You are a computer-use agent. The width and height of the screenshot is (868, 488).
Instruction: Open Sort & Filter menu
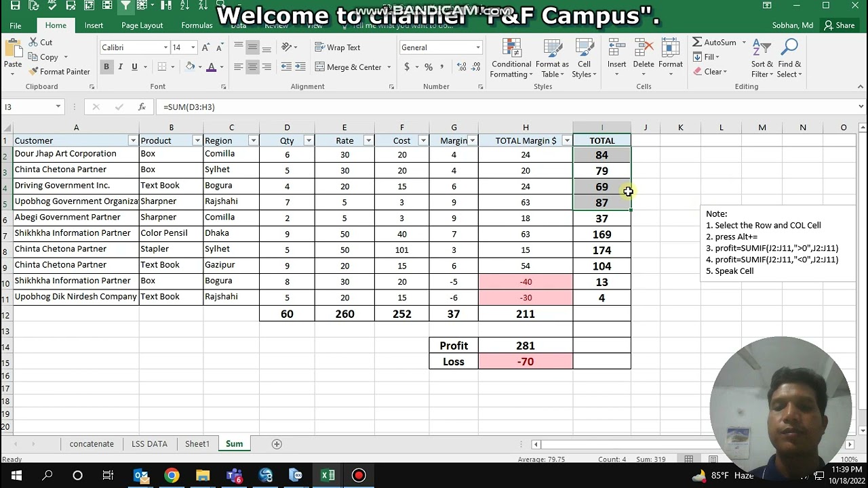coord(762,58)
